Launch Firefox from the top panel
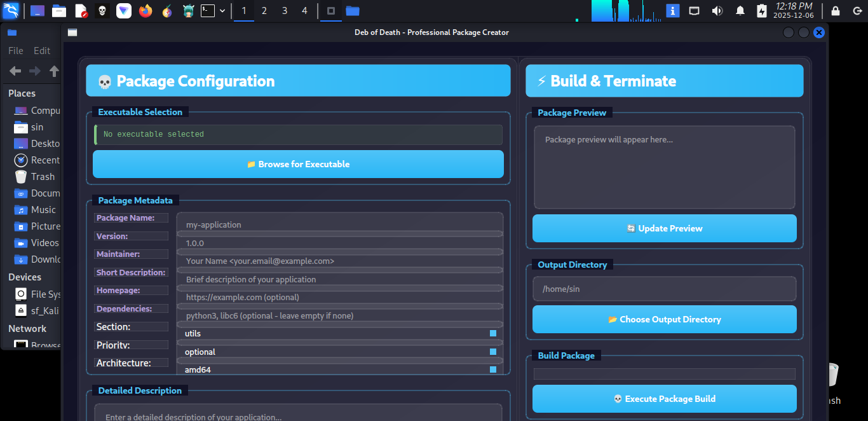Screen dimensions: 868x421 pyautogui.click(x=146, y=11)
